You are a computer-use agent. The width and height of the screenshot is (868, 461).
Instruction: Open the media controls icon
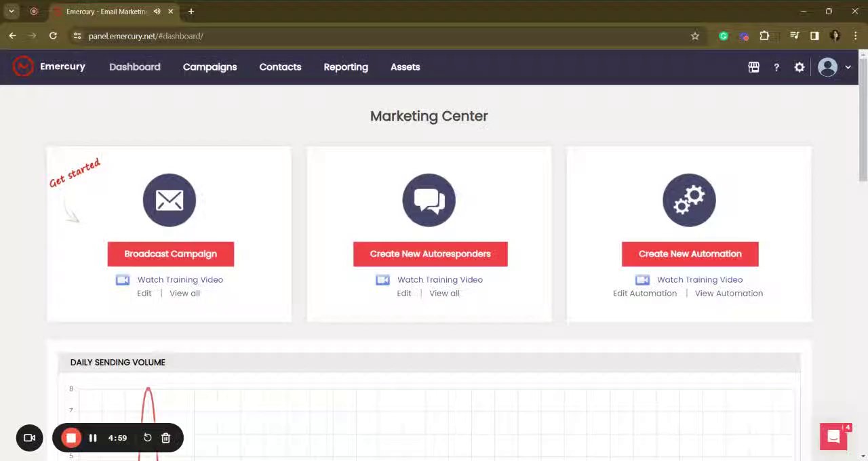coord(794,36)
